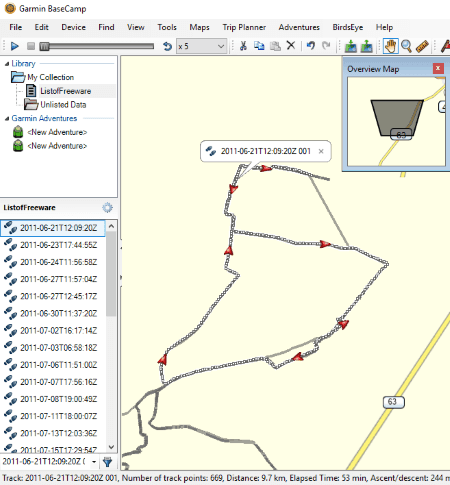The image size is (450, 485).
Task: Select track 2011-06-30T11:37:20Z
Action: coord(53,314)
